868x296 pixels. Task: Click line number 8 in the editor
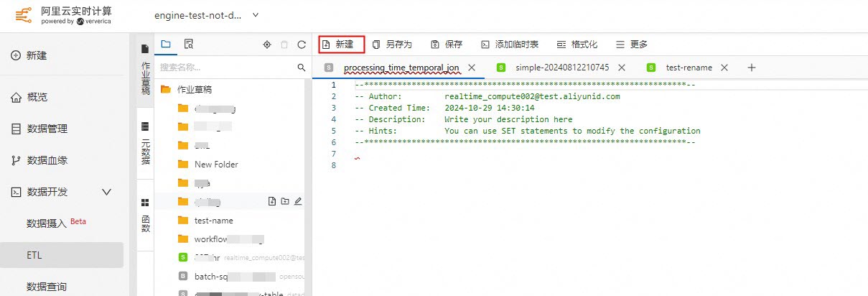tap(333, 165)
